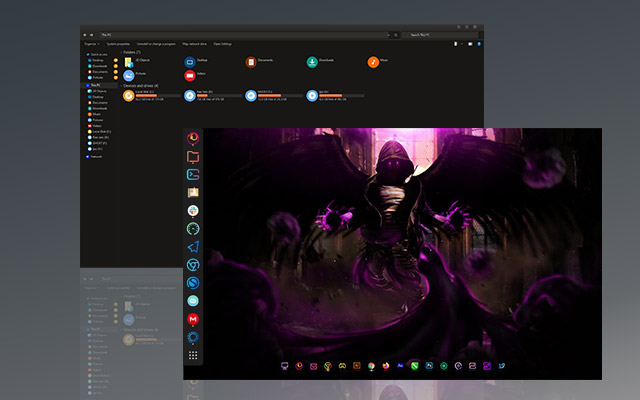640x400 pixels.
Task: Select Network in the navigation pane
Action: [x=94, y=157]
